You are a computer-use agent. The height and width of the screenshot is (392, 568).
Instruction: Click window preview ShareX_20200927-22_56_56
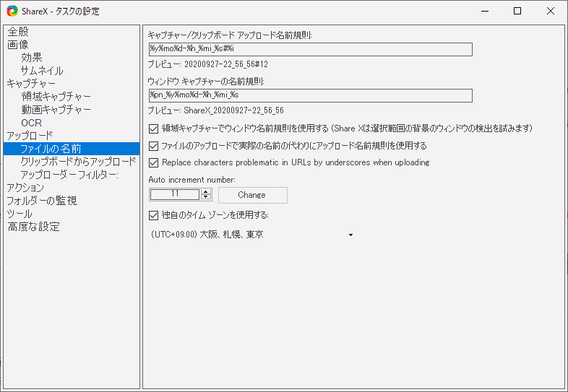point(233,110)
